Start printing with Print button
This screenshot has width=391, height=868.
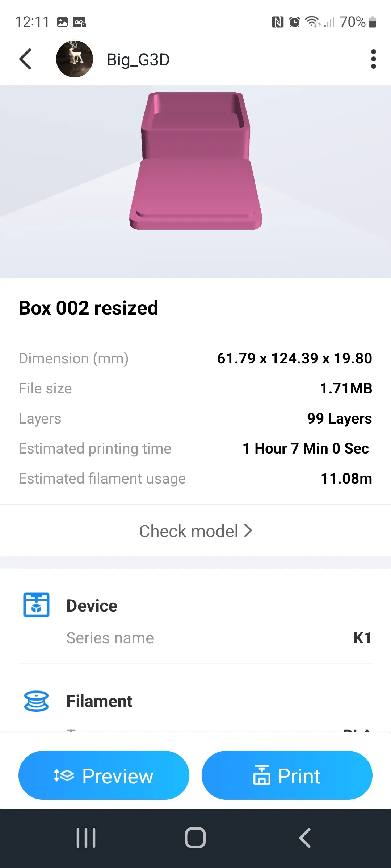click(x=287, y=775)
